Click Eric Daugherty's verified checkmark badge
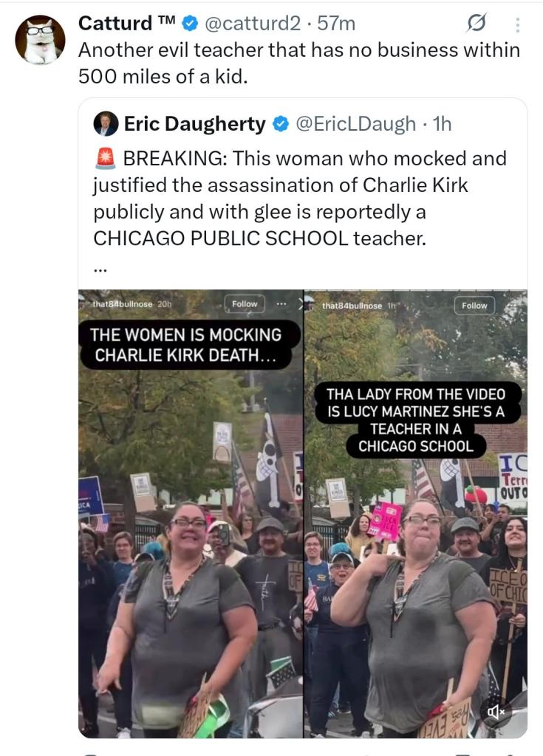Viewport: 543px width, 756px height. (x=281, y=124)
